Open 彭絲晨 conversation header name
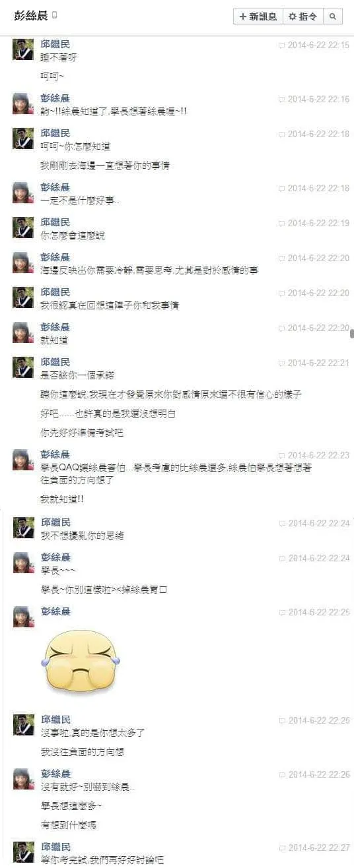This screenshot has height=868, width=354. pyautogui.click(x=30, y=16)
